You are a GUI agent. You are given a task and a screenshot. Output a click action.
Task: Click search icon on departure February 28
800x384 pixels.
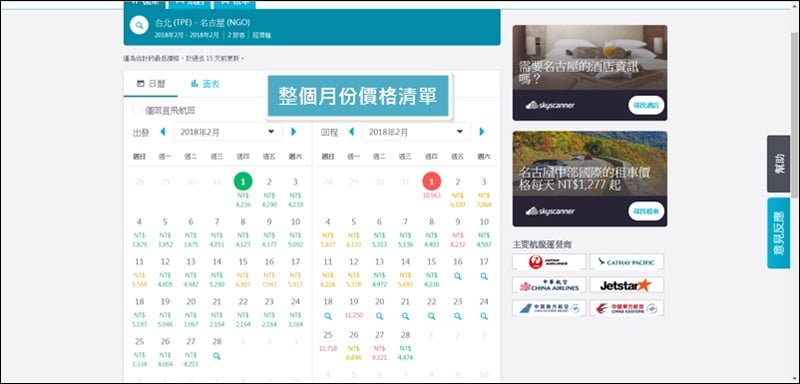[x=217, y=356]
